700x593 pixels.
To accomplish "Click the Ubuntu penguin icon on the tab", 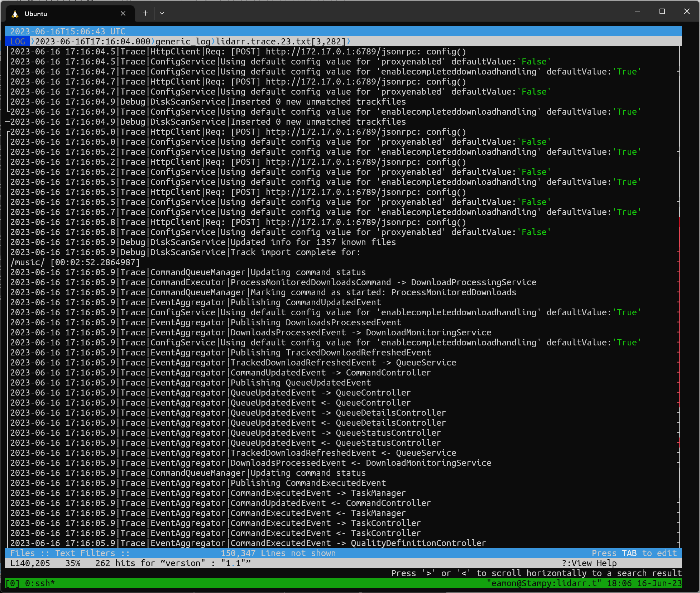I will tap(15, 14).
